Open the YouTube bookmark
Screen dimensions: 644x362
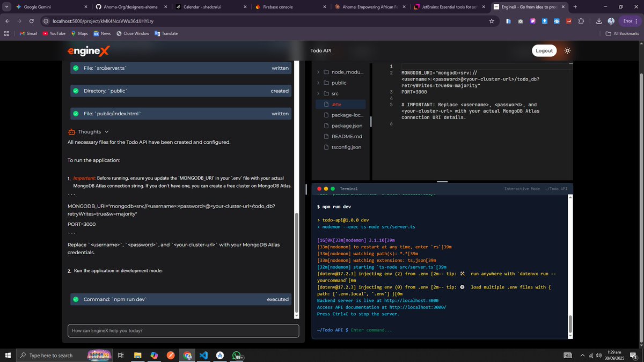pyautogui.click(x=54, y=33)
